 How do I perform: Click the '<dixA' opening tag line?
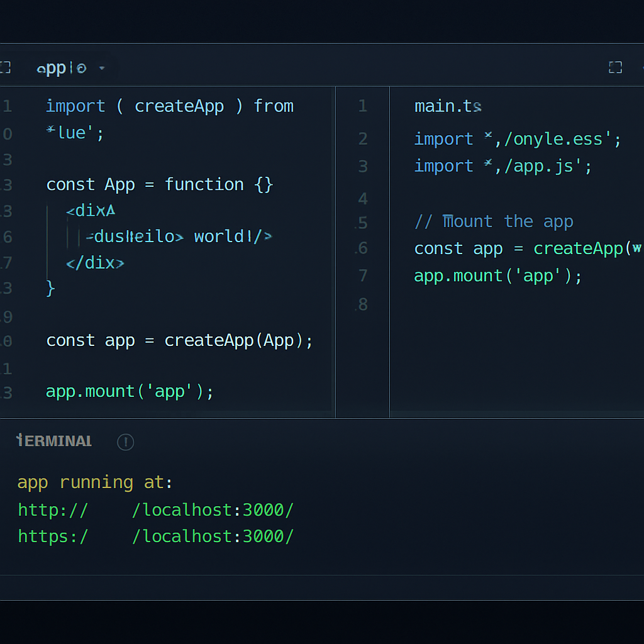pyautogui.click(x=91, y=211)
